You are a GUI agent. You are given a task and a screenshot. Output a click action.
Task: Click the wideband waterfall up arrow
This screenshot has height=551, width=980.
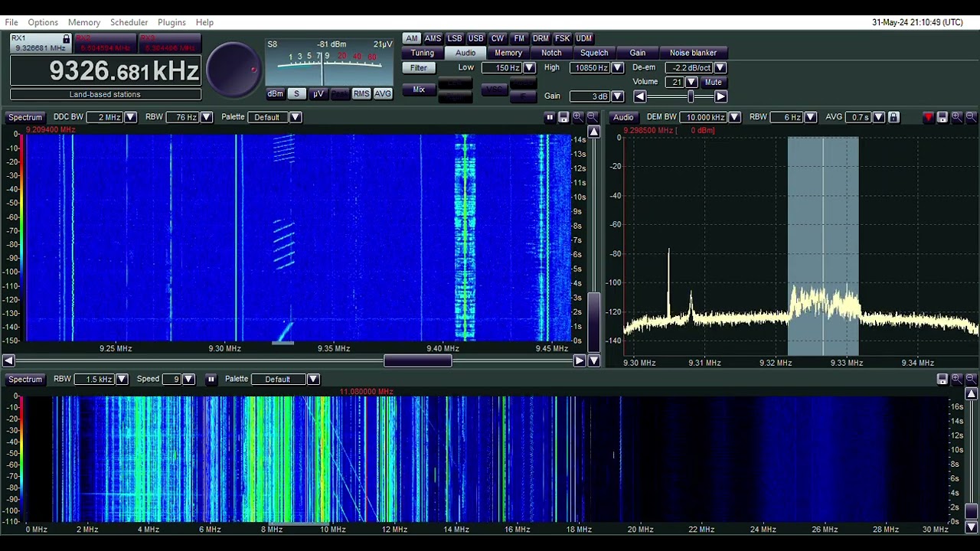(971, 394)
